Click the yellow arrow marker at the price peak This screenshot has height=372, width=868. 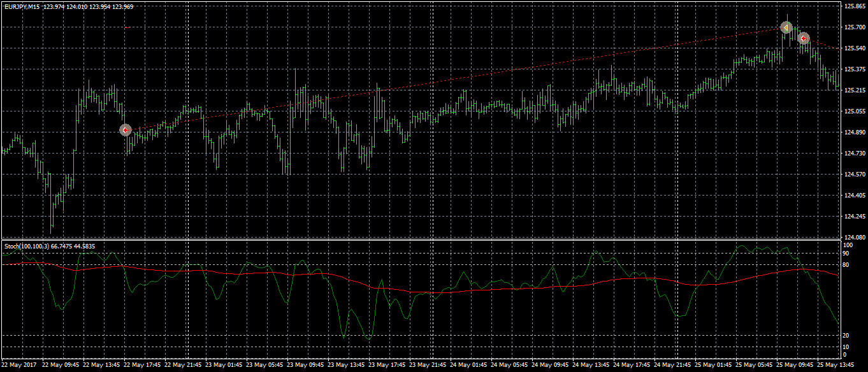click(786, 27)
